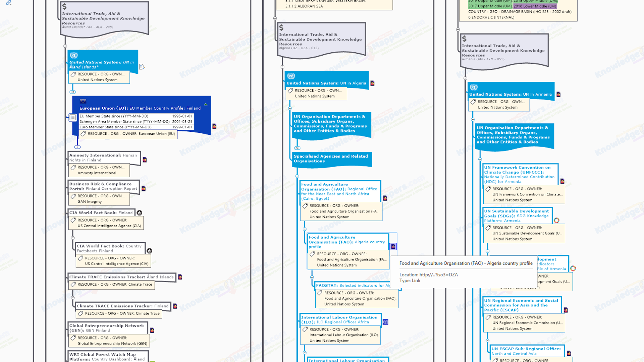Collapse the branch below CIA World Fact Book: Finland
Image resolution: width=644 pixels, height=362 pixels.
coord(73,238)
